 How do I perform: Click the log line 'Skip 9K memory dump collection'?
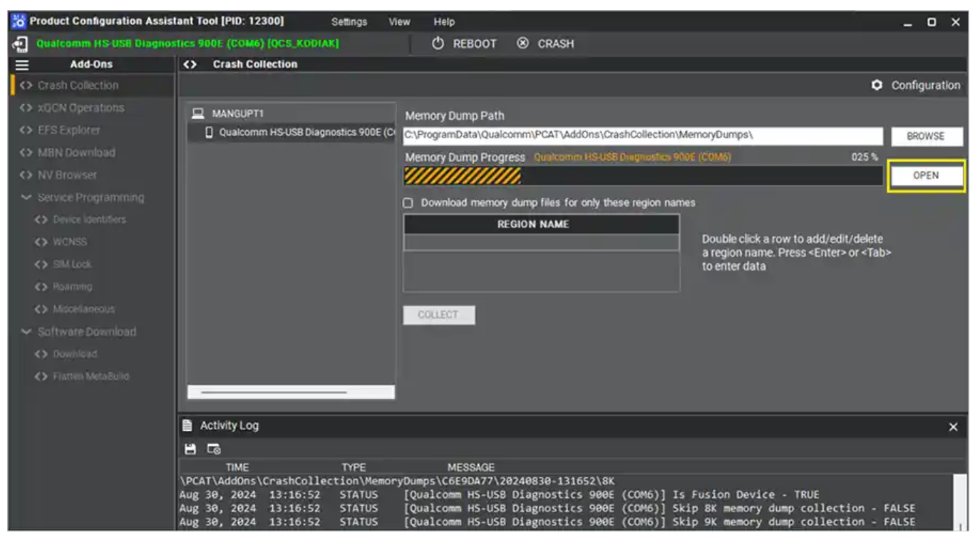pyautogui.click(x=547, y=521)
